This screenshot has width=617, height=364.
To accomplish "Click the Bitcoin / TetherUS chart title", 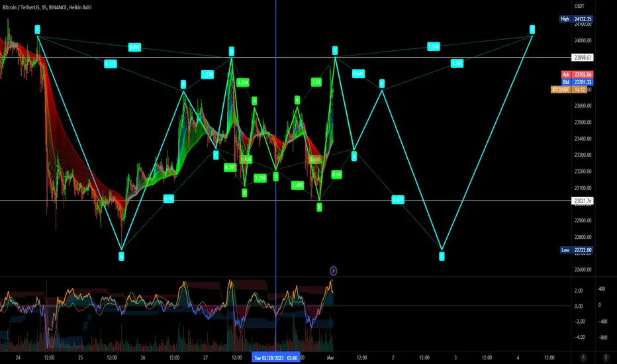I will pyautogui.click(x=47, y=7).
